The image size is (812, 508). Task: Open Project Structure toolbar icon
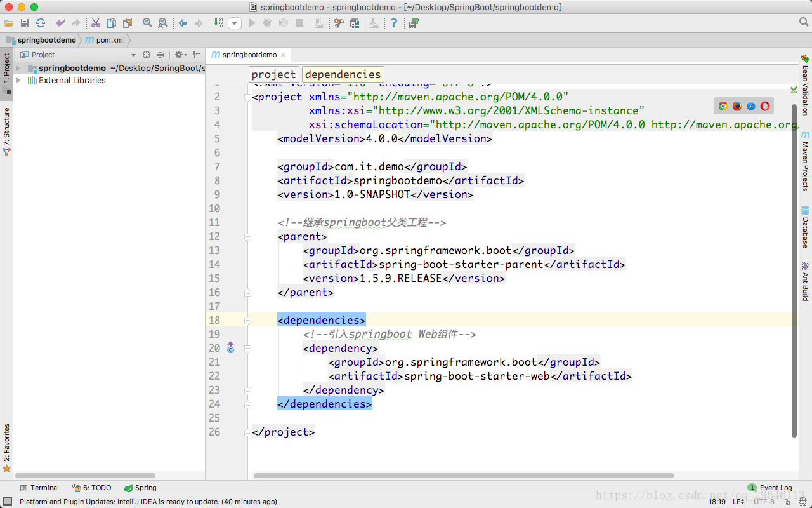click(355, 23)
